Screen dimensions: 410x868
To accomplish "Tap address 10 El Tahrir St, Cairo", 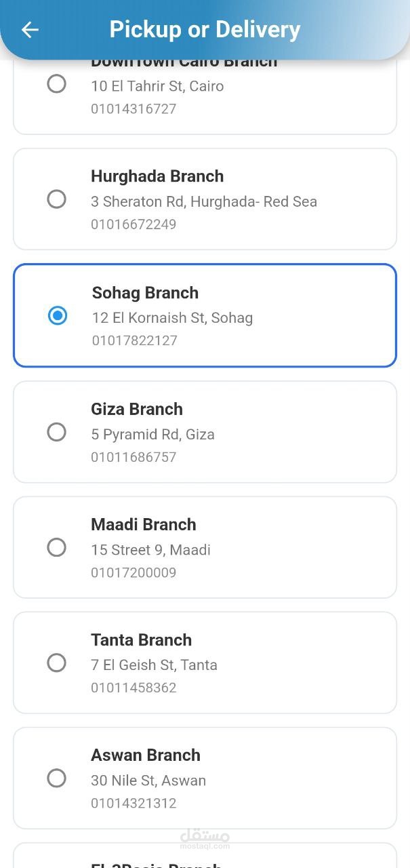I will point(157,86).
